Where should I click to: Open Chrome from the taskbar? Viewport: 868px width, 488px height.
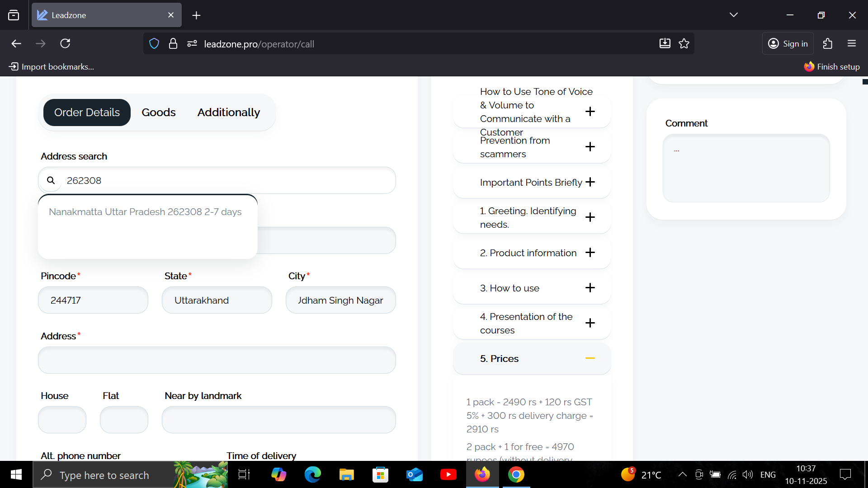point(516,474)
